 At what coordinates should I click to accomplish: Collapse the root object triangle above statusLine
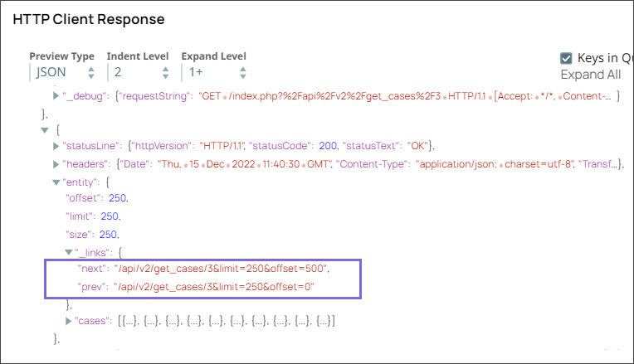click(x=44, y=130)
